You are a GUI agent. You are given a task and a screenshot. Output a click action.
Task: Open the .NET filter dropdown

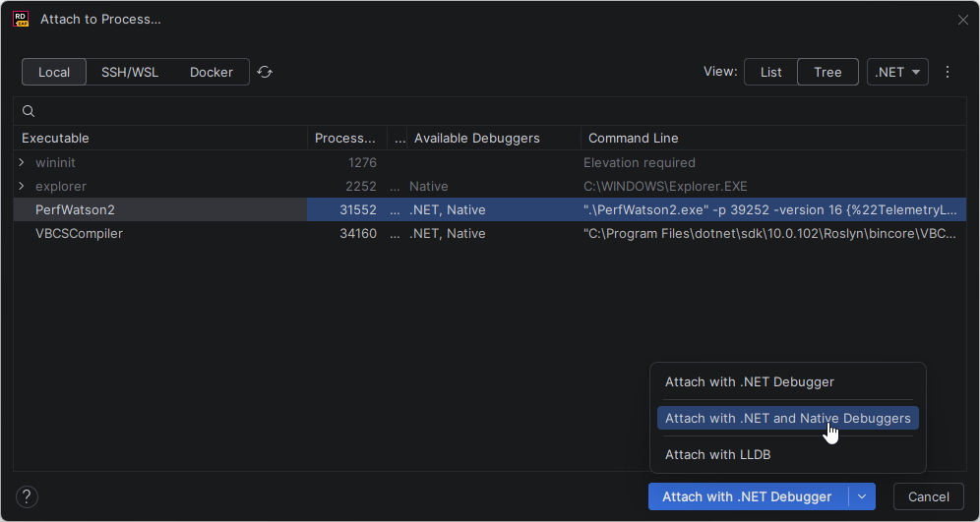pos(897,72)
